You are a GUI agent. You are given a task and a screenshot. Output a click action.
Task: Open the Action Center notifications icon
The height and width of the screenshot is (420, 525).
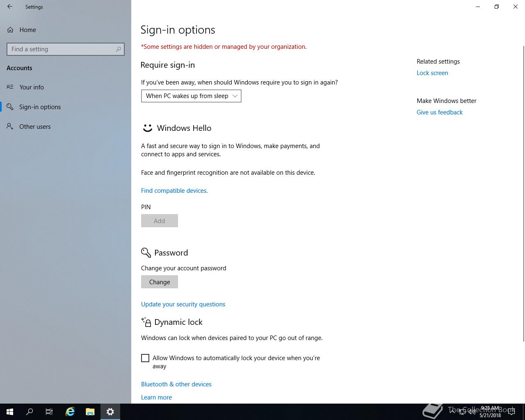pos(511,412)
